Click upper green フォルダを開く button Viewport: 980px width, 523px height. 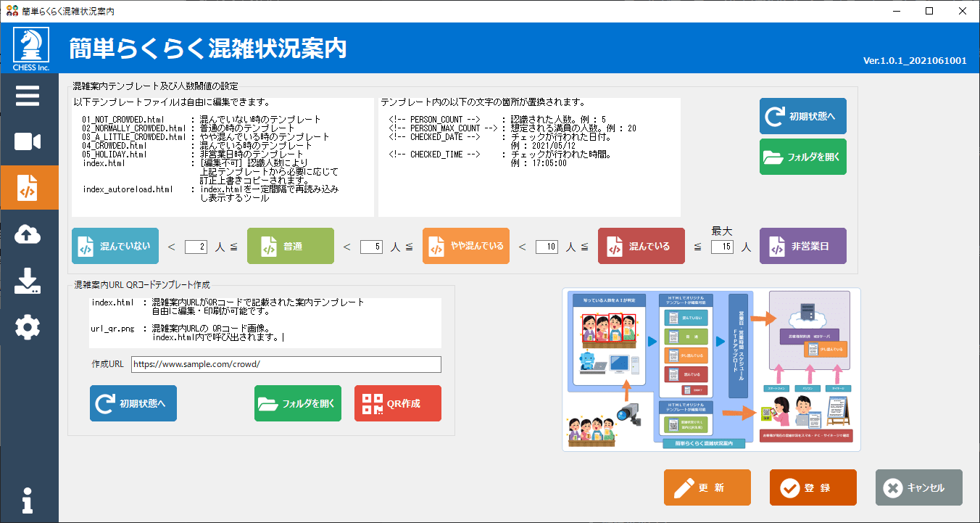[x=803, y=157]
